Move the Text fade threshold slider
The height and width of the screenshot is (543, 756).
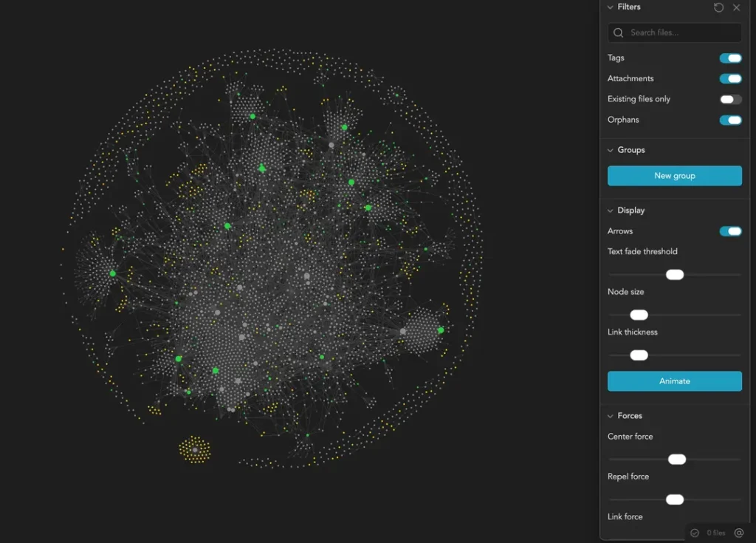[674, 274]
